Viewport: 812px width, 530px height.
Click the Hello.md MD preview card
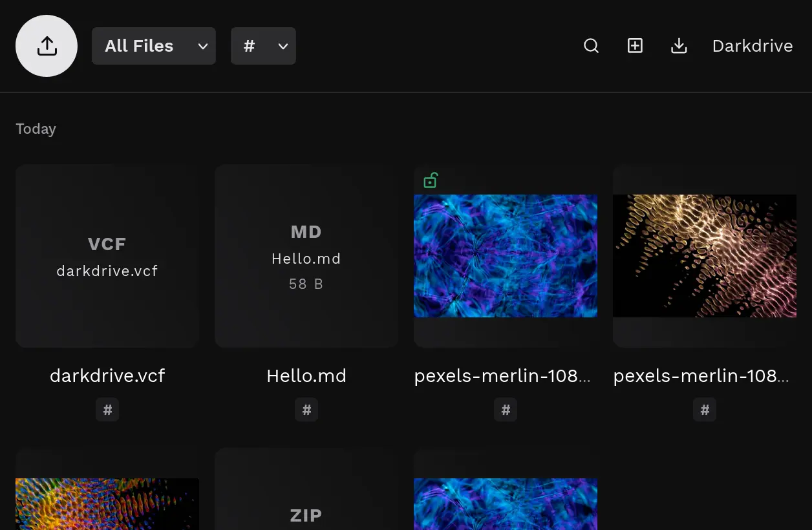[306, 255]
